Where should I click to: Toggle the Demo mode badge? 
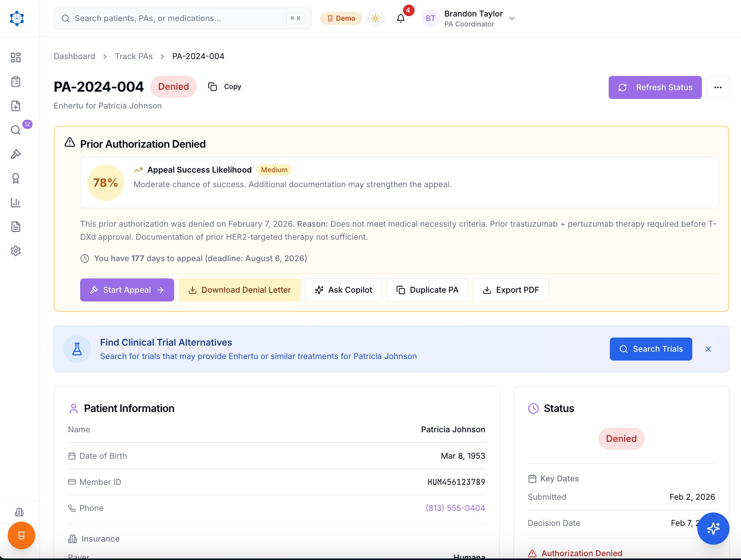coord(341,18)
